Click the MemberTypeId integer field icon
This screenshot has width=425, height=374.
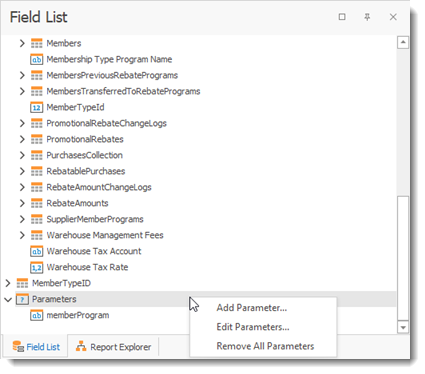[x=37, y=107]
